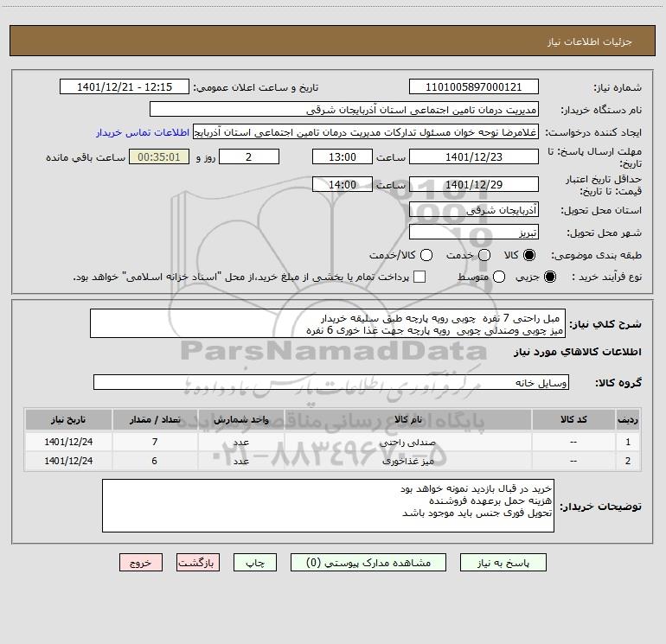
Task: Click the response deadline time 13:00
Action: pos(343,156)
